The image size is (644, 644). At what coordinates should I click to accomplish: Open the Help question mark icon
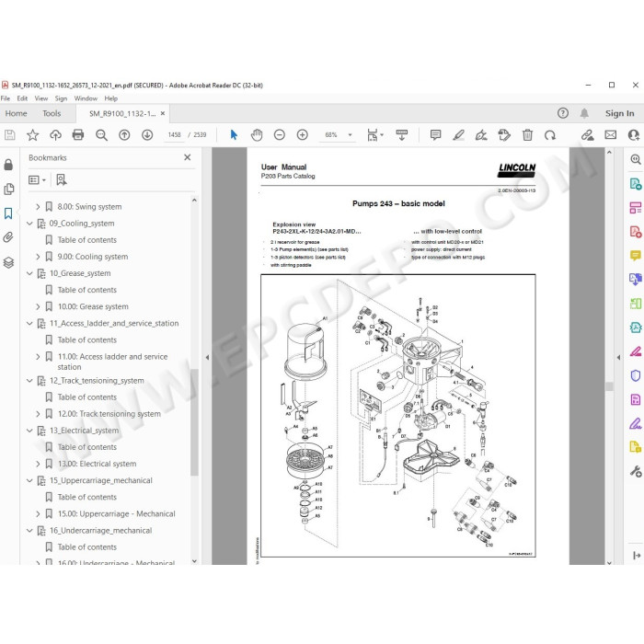click(563, 113)
